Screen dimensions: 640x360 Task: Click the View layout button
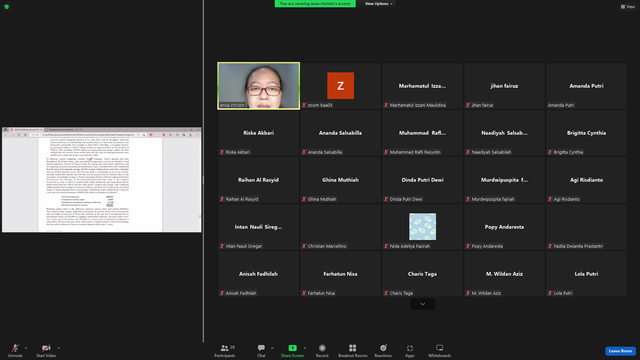[x=628, y=7]
